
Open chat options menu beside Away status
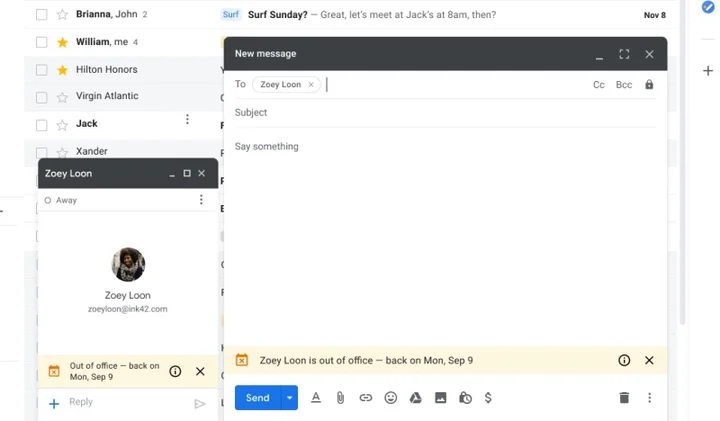(x=201, y=200)
